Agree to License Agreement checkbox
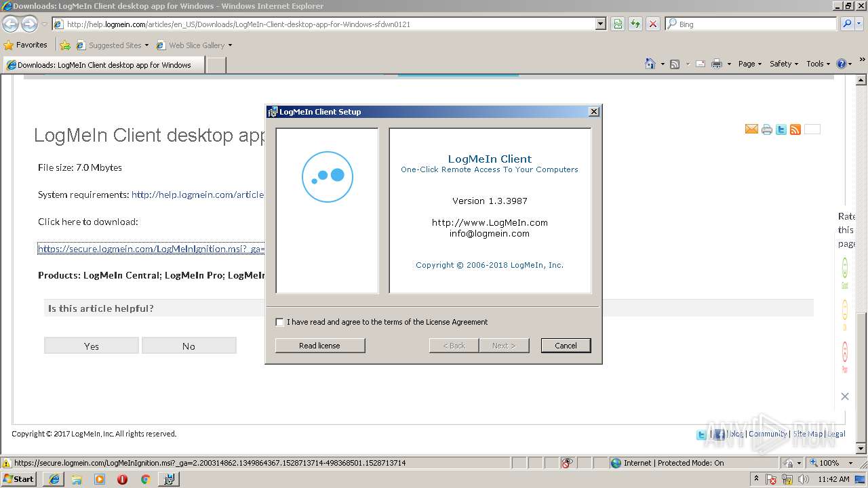Image resolution: width=868 pixels, height=488 pixels. (279, 322)
